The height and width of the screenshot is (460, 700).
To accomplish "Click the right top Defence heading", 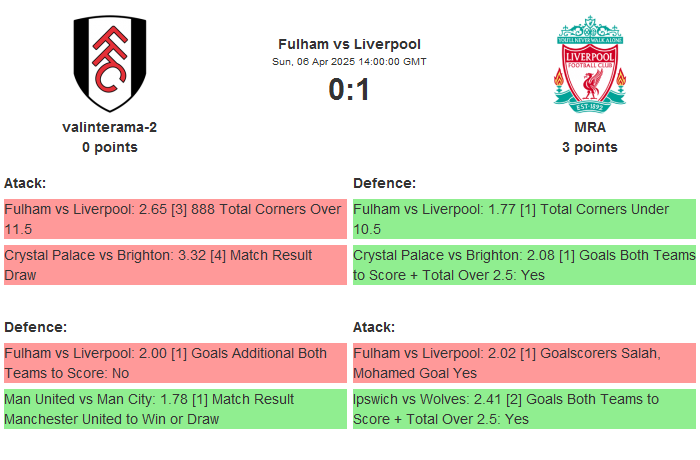I will click(x=385, y=183).
